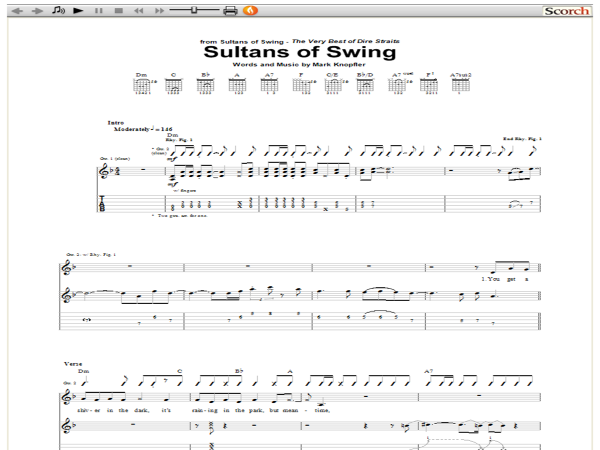Click the A7sus2 chord diagram
Viewport: 600px width, 450px height.
[x=461, y=83]
